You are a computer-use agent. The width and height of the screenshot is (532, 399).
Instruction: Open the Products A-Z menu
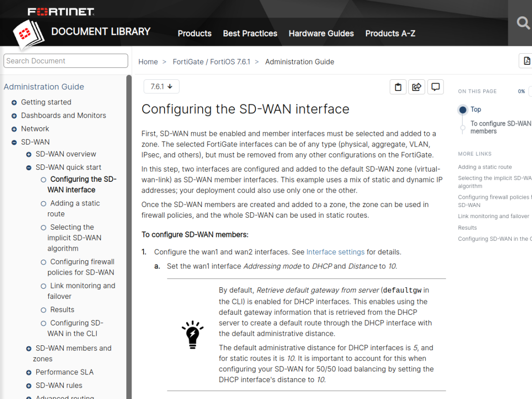390,33
